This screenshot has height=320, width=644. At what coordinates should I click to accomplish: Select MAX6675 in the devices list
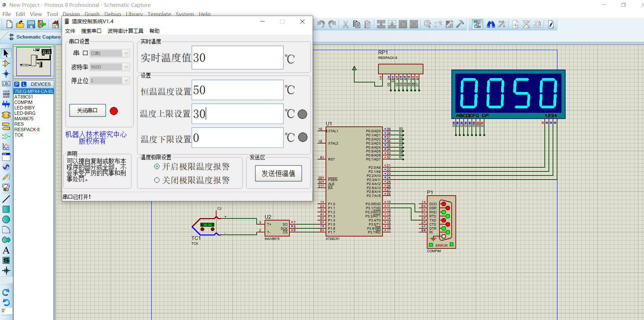click(x=24, y=119)
